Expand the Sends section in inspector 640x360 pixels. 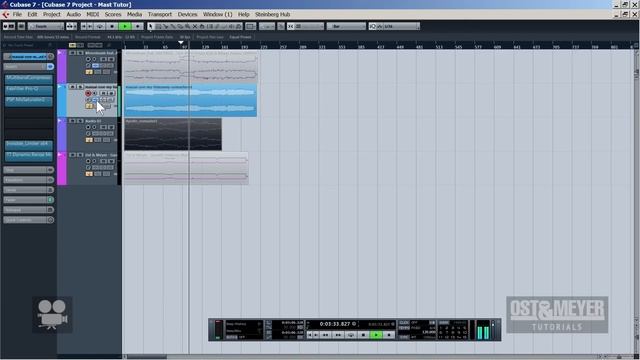[25, 190]
